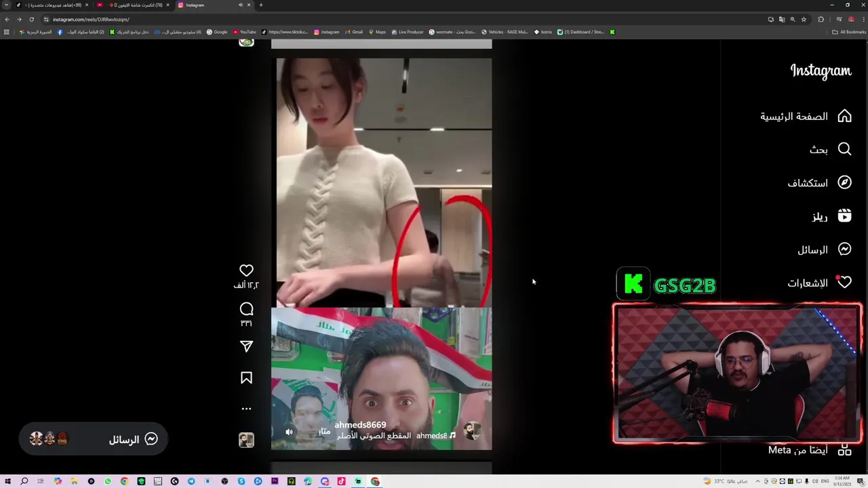Viewport: 868px width, 488px height.
Task: Reload the Instagram page
Action: tap(31, 19)
